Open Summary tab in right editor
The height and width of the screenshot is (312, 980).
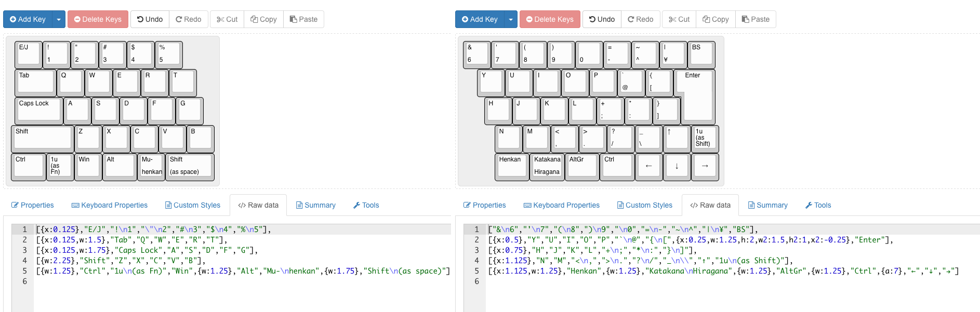tap(768, 205)
